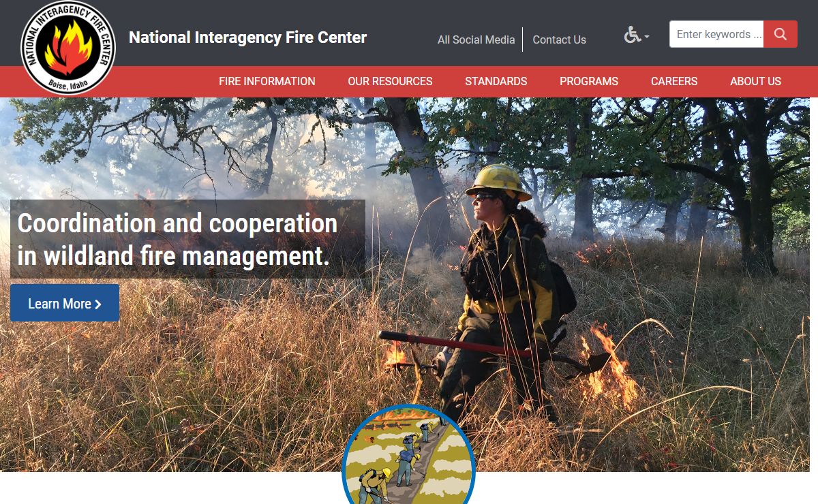
Task: Open the Our Resources menu
Action: pos(390,81)
